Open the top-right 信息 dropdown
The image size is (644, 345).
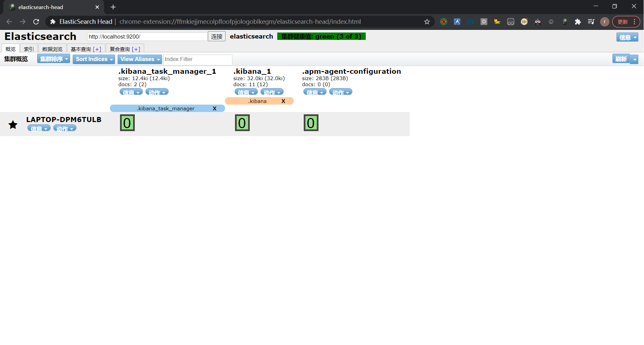pos(627,37)
